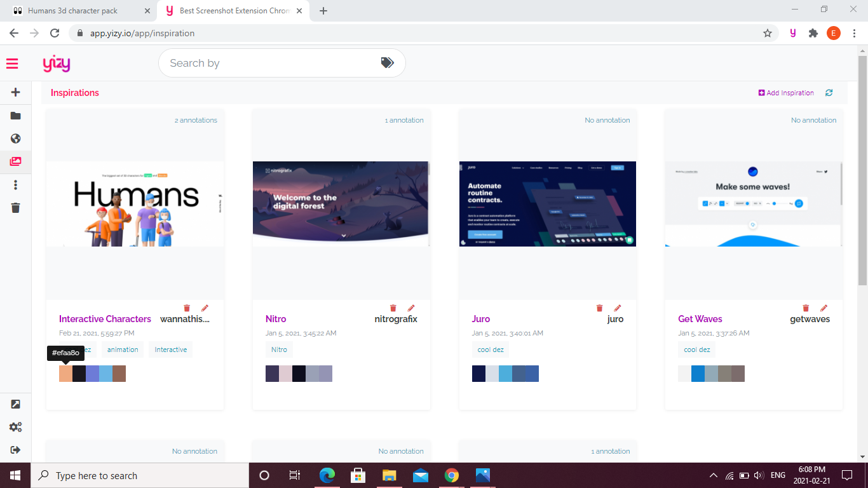The image size is (868, 488).
Task: Edit the Get Waves inspiration
Action: coord(824,308)
